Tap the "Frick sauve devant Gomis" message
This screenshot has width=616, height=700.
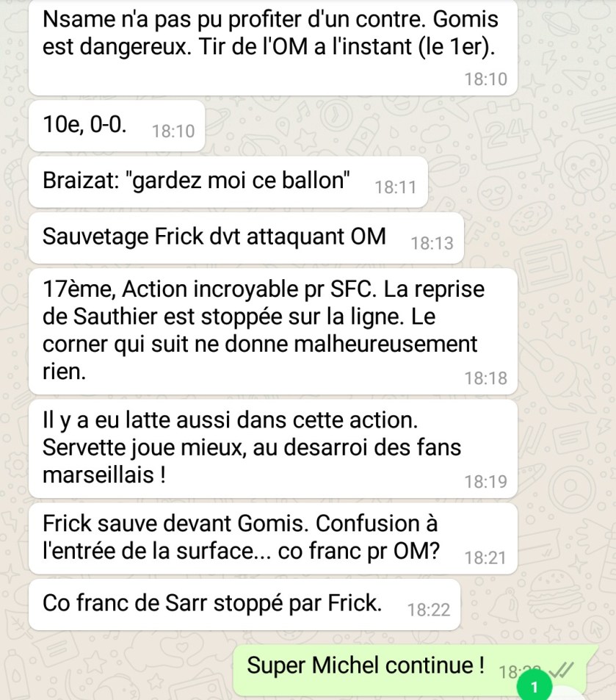click(272, 538)
